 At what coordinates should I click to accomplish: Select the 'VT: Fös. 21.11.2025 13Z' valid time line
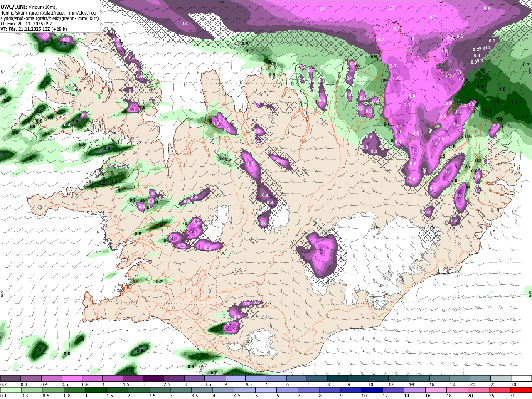click(x=33, y=30)
